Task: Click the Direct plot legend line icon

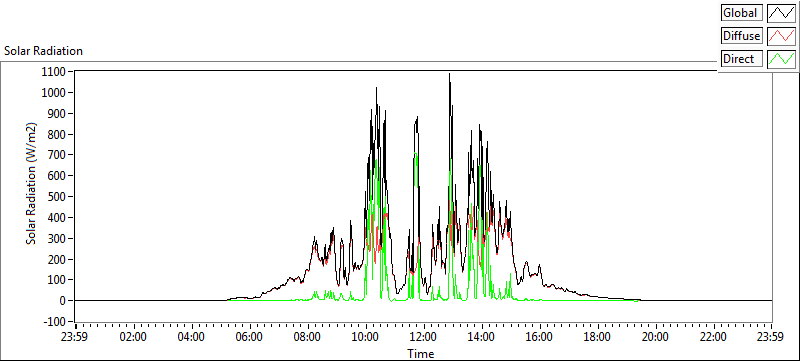Action: point(782,59)
